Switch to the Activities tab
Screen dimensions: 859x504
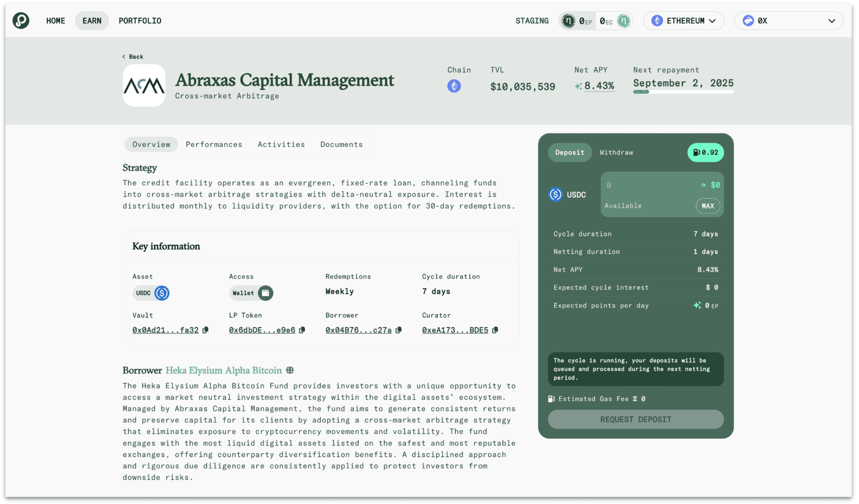tap(281, 144)
